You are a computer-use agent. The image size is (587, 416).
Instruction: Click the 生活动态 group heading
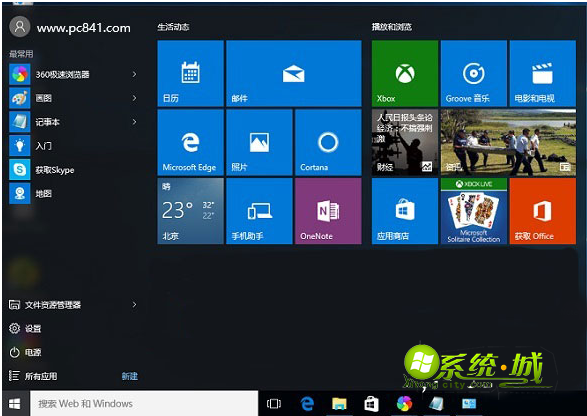(x=173, y=27)
